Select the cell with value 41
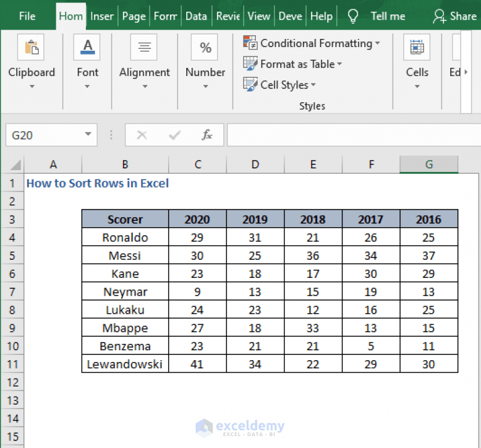Image resolution: width=481 pixels, height=448 pixels. click(x=198, y=364)
